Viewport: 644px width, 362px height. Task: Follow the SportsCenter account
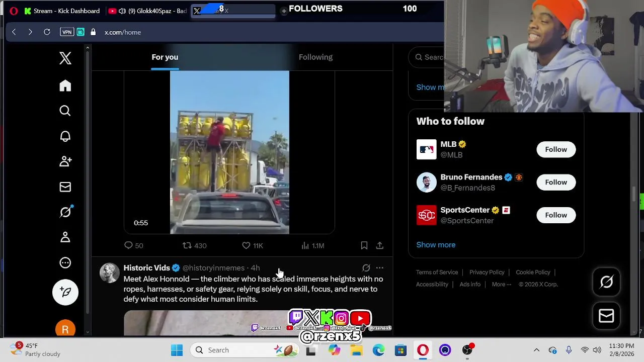click(556, 215)
